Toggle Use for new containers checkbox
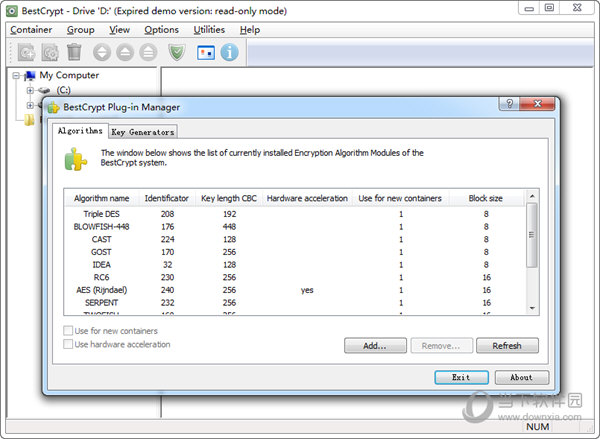The width and height of the screenshot is (600, 439). (x=68, y=331)
